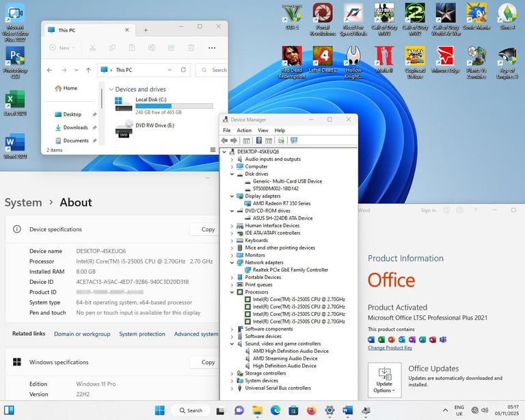Open the Help menu in Device Manager

tap(280, 130)
